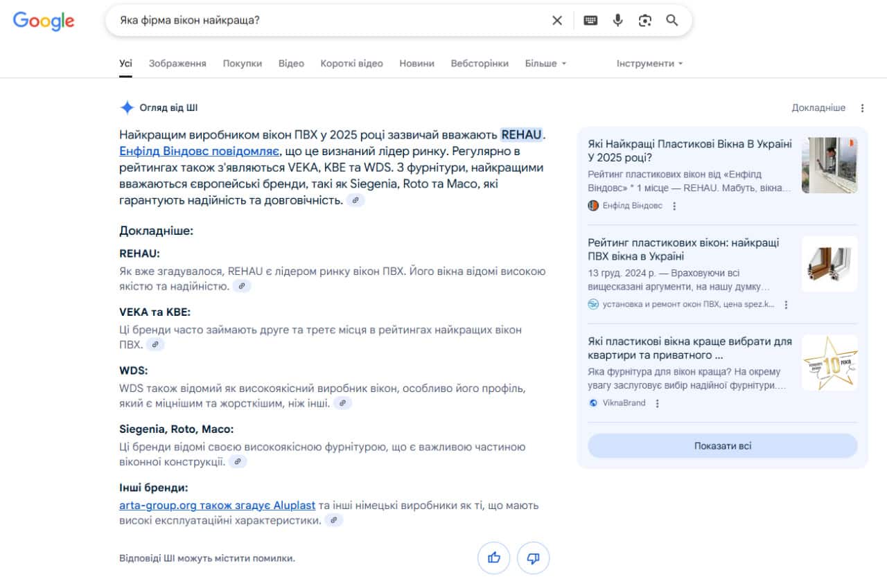Click the VEKA та KBE: heading

pos(155,312)
